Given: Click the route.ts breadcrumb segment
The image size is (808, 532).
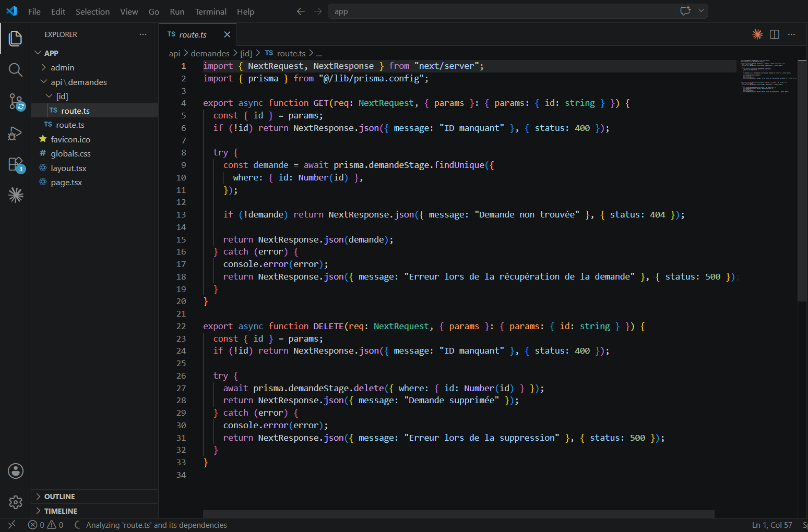Looking at the screenshot, I should (x=285, y=53).
